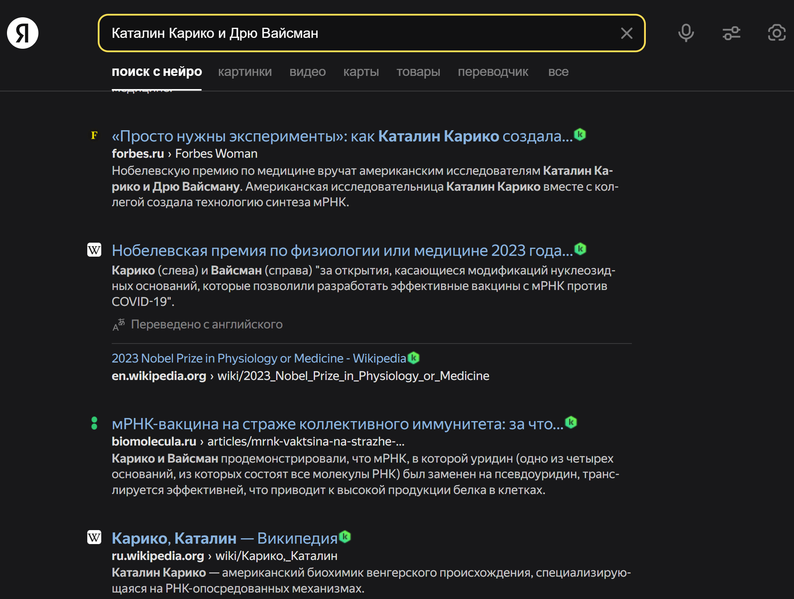Switch to the видео tab
The width and height of the screenshot is (794, 599).
308,72
